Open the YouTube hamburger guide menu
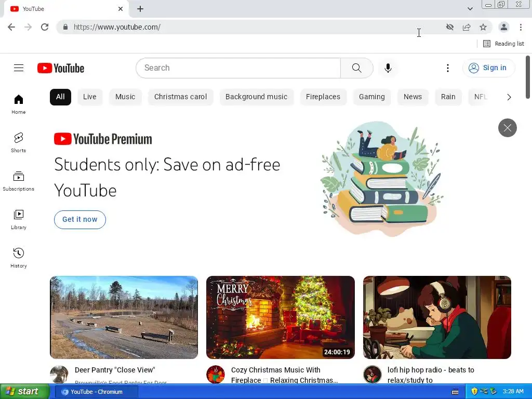This screenshot has width=532, height=399. 19,68
